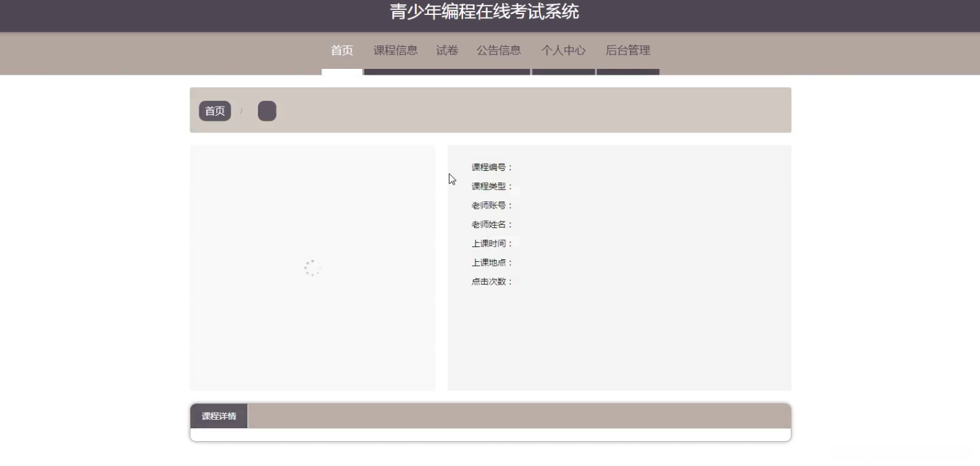Image resolution: width=980 pixels, height=466 pixels.
Task: Click the 课程类型 label
Action: click(492, 187)
